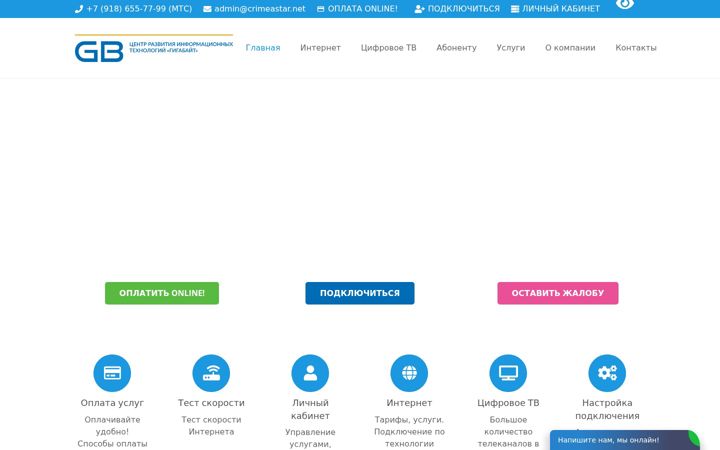Open the Цифровое ТВ monitor icon

(x=508, y=373)
